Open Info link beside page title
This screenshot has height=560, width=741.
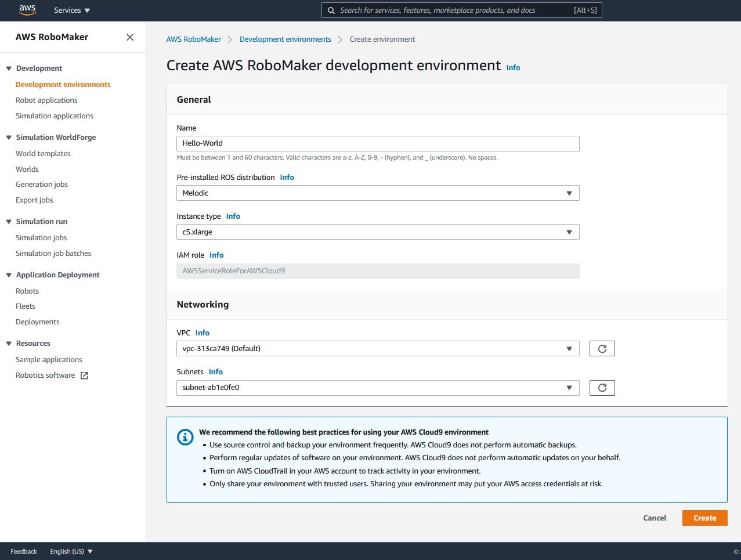click(x=513, y=68)
